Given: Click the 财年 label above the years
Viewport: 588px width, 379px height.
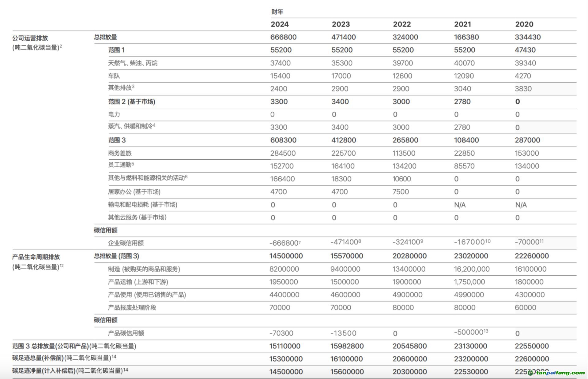Looking at the screenshot, I should click(x=277, y=12).
